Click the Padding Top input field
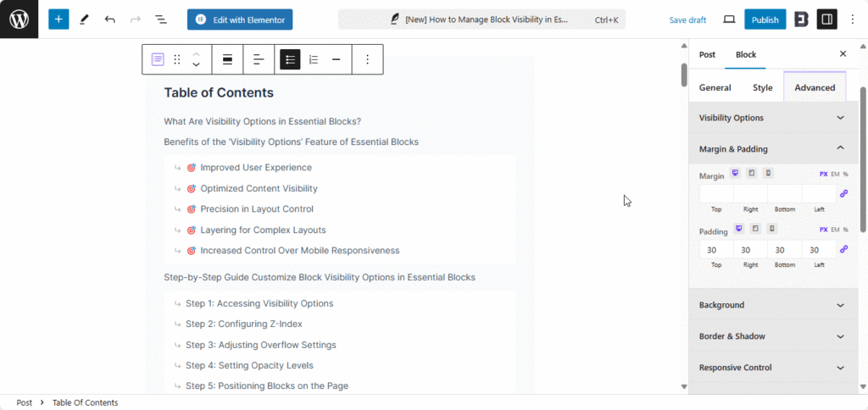The image size is (868, 410). 716,250
